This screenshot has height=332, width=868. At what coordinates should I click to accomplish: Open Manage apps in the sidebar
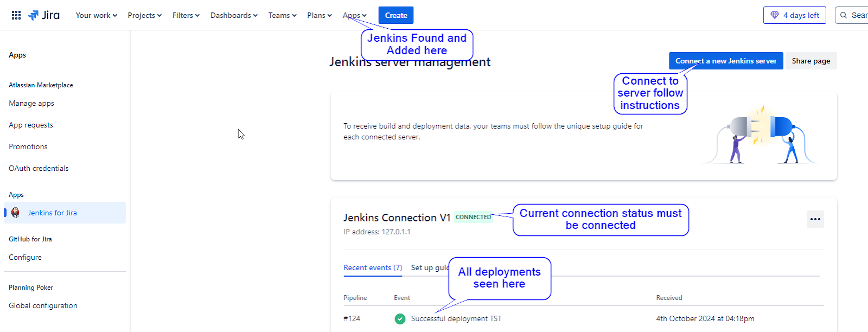(31, 103)
